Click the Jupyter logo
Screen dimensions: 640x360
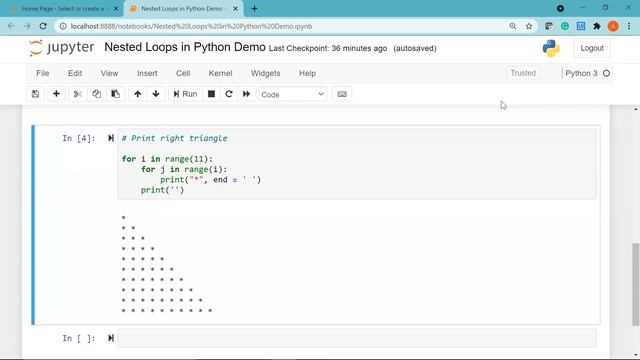pyautogui.click(x=62, y=48)
